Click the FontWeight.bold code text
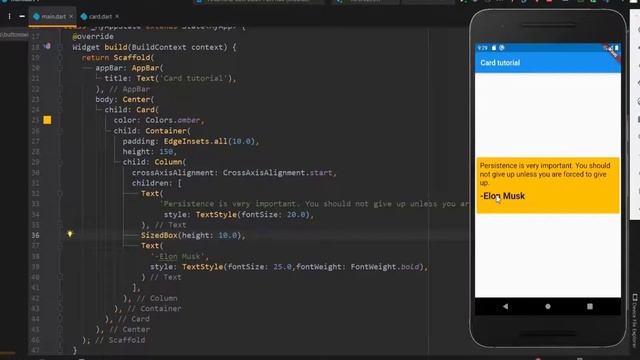Image resolution: width=640 pixels, height=360 pixels. pyautogui.click(x=384, y=267)
